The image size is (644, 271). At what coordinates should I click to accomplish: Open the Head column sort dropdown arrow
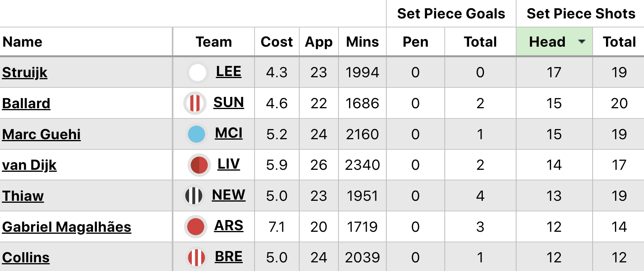(582, 42)
